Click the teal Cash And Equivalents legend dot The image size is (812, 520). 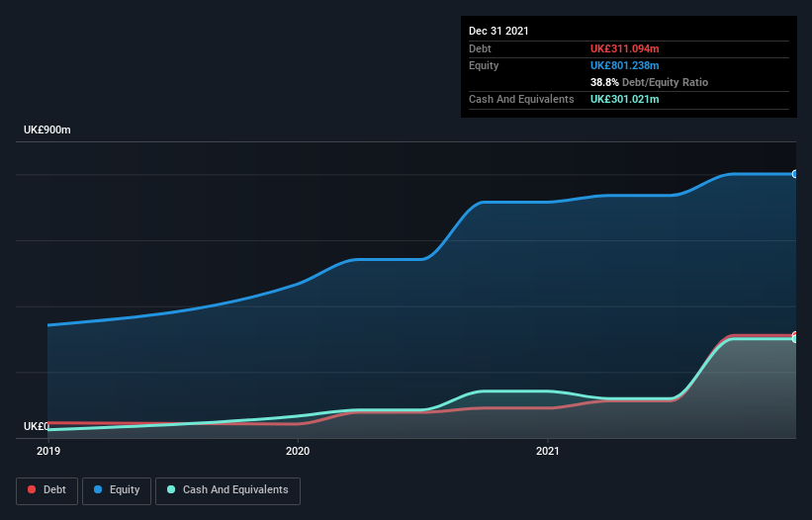(x=171, y=489)
